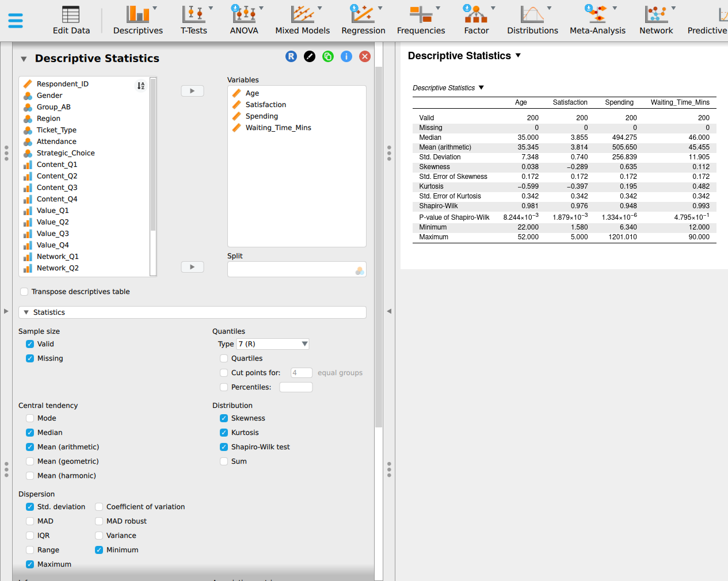Collapse the Descriptive Statistics analysis panel
Viewport: 728px width, 581px height.
point(24,59)
